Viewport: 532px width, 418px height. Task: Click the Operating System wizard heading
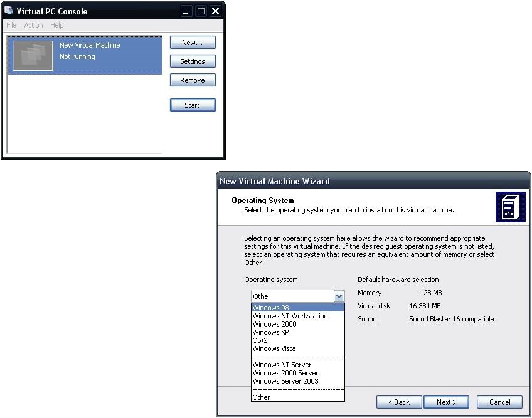tap(263, 201)
